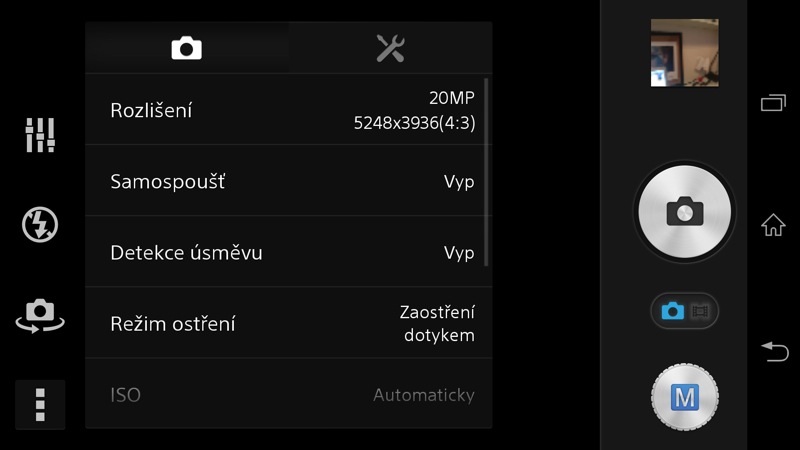Screen dimensions: 800x450
Task: Open the three-dot more options menu
Action: pos(40,405)
